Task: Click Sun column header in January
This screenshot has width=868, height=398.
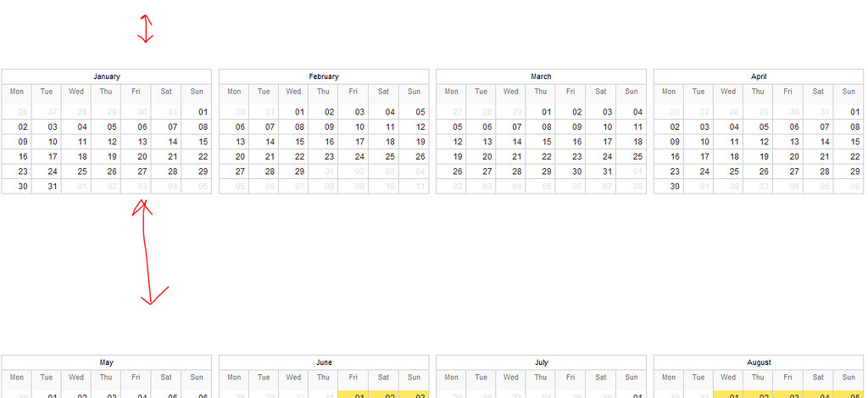Action: 197,92
